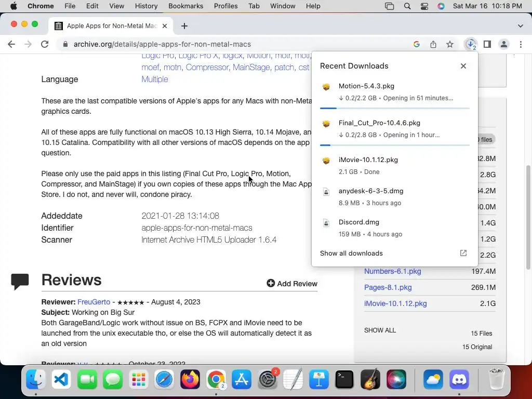Open the Chrome profile avatar
Image resolution: width=532 pixels, height=399 pixels.
click(x=504, y=44)
